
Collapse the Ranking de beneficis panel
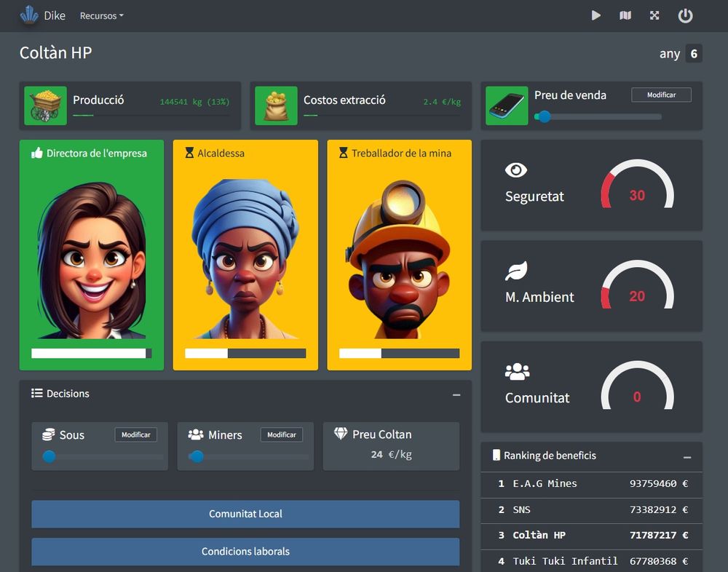click(687, 457)
